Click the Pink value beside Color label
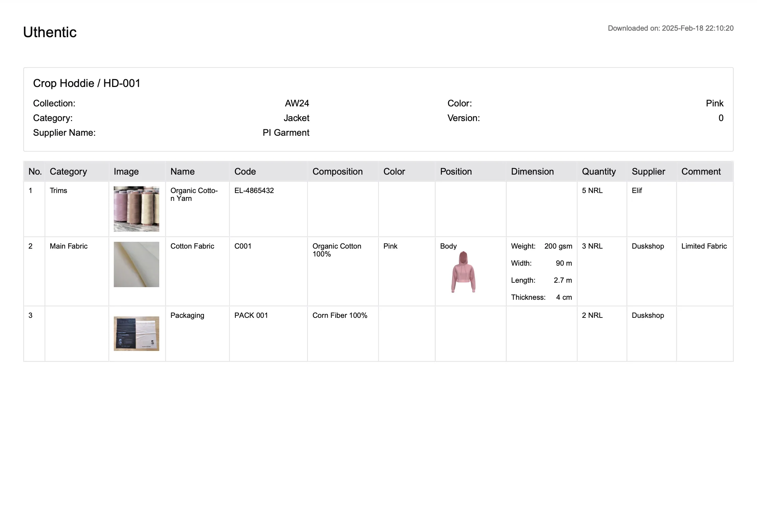The height and width of the screenshot is (532, 757). point(715,103)
